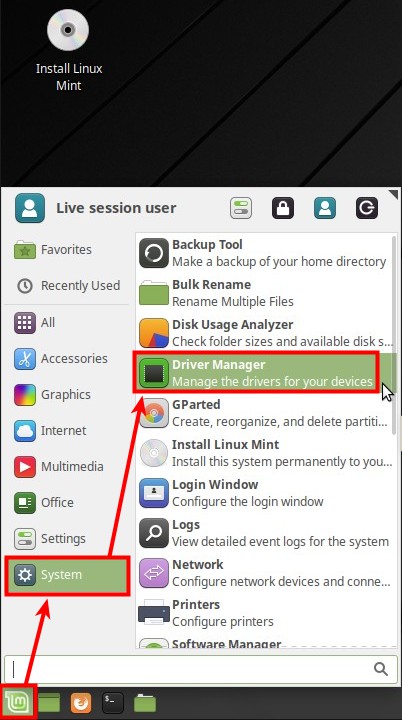
Task: Show Favorites in the menu
Action: pos(67,250)
